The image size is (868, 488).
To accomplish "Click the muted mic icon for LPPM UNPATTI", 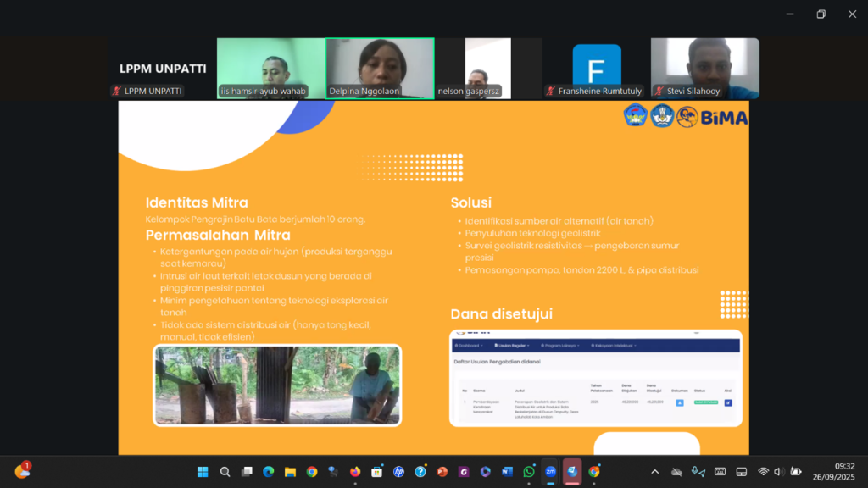I will click(x=117, y=91).
